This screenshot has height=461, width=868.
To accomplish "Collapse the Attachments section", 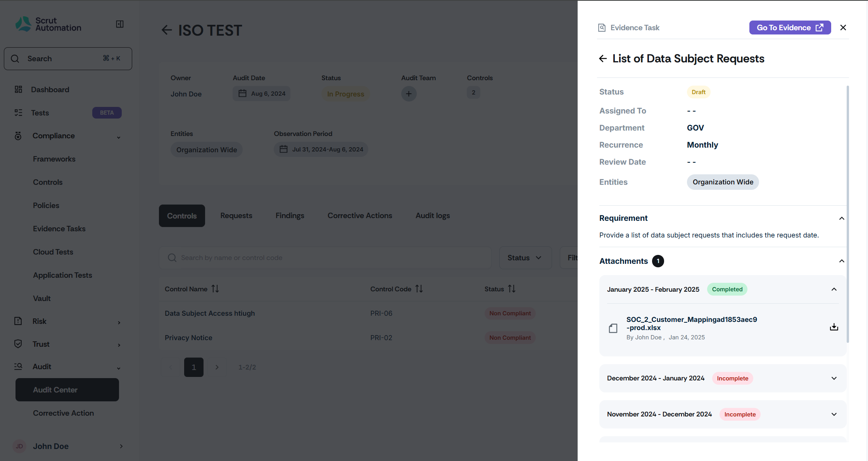I will (842, 261).
